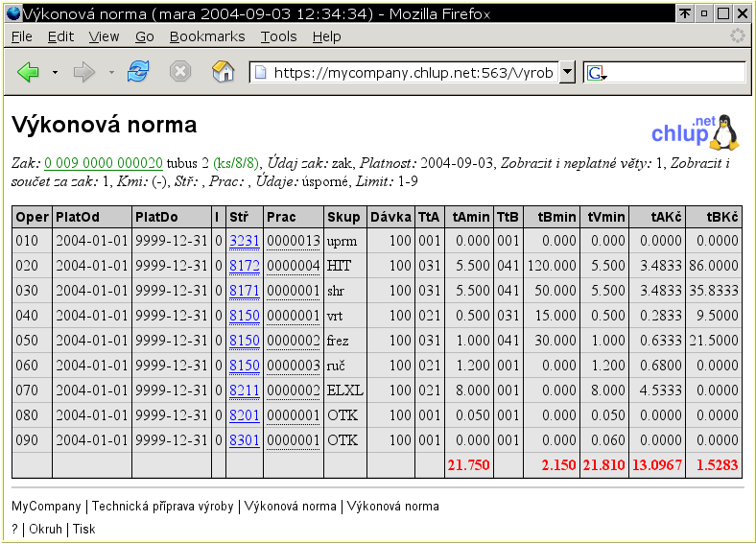Click the globe icon in the title bar

[x=13, y=13]
